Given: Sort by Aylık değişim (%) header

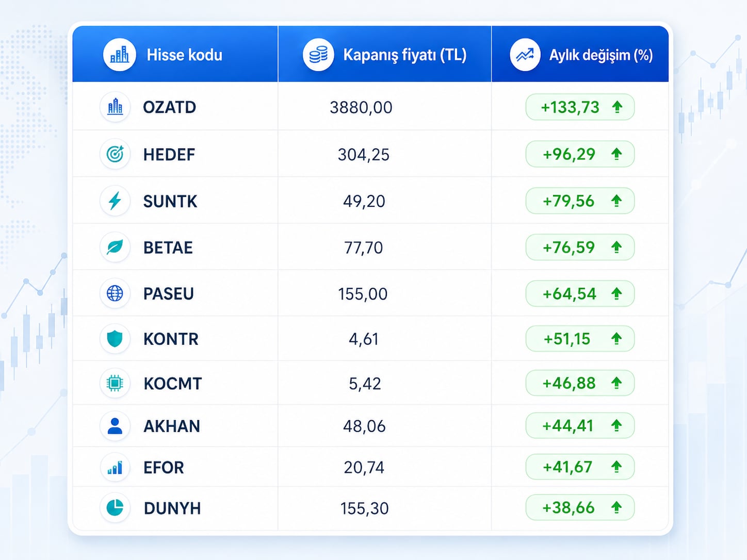Looking at the screenshot, I should click(580, 54).
